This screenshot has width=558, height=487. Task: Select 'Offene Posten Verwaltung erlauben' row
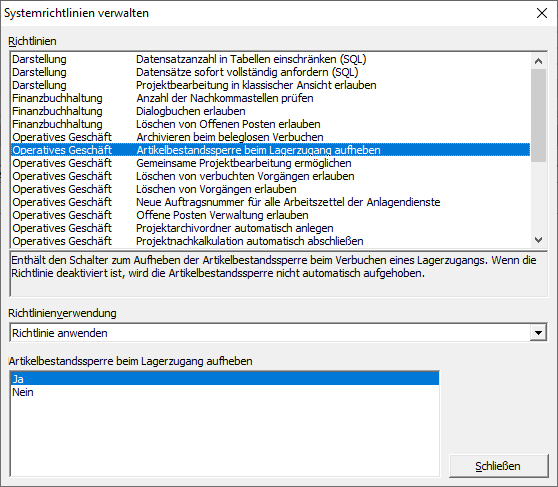click(270, 215)
